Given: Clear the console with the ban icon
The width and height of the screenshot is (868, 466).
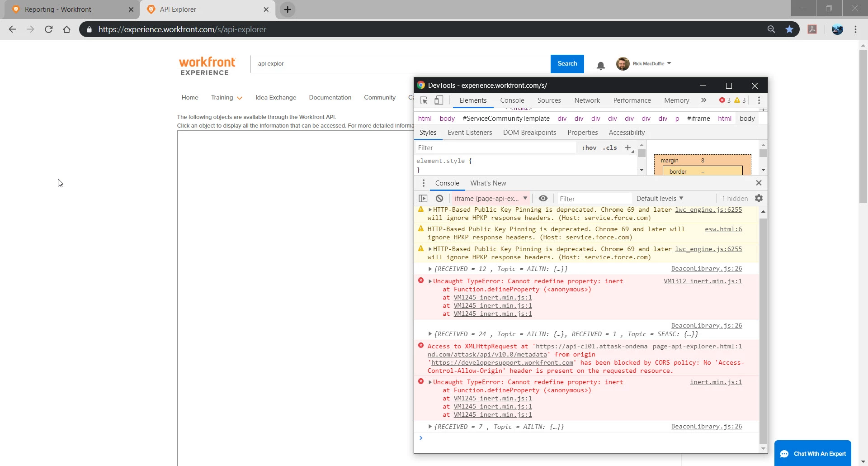Looking at the screenshot, I should 439,199.
